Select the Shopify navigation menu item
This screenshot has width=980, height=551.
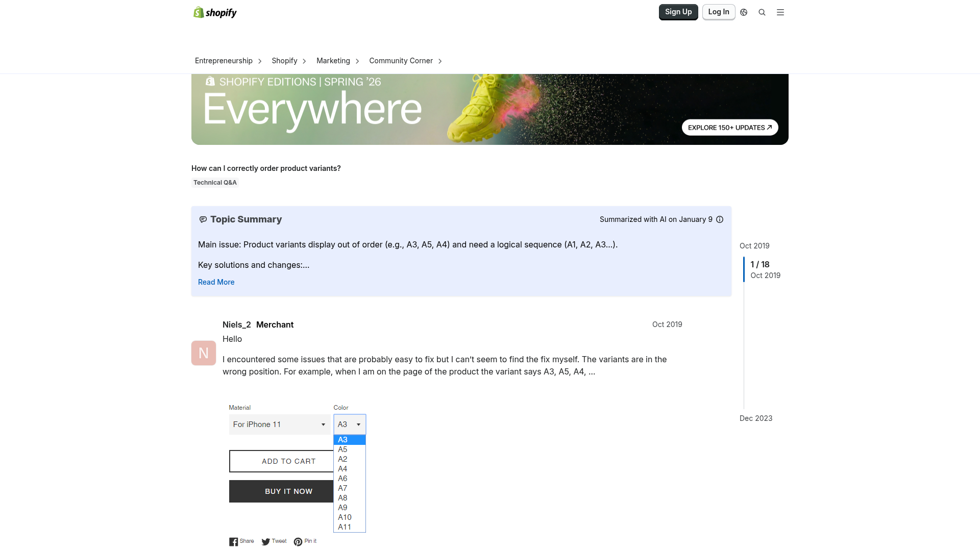[x=284, y=61]
